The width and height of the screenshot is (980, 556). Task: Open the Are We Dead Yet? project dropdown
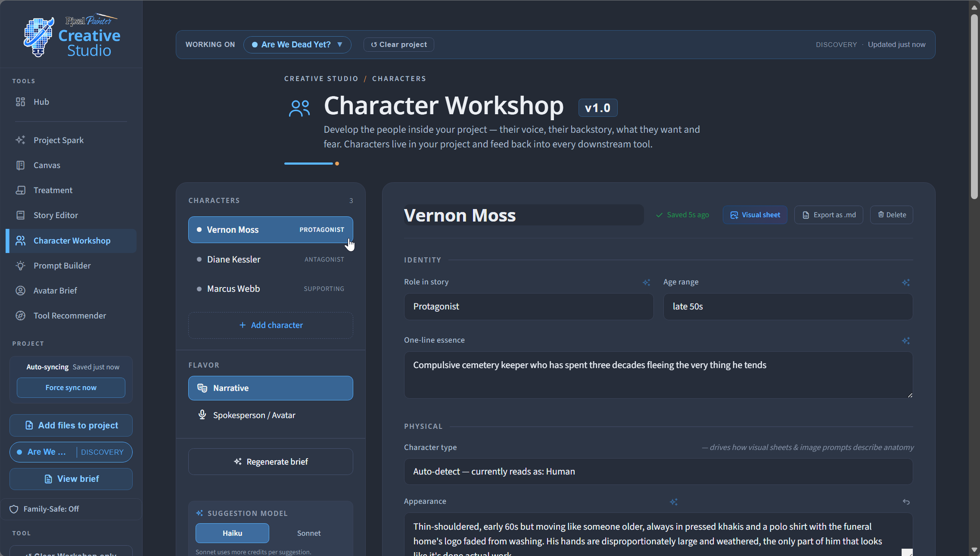(x=297, y=44)
